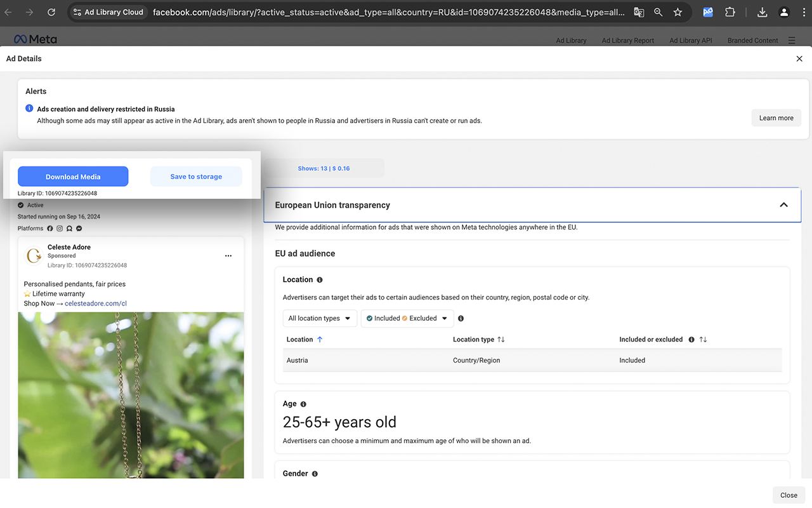Click the Country/Region cell

[476, 361]
